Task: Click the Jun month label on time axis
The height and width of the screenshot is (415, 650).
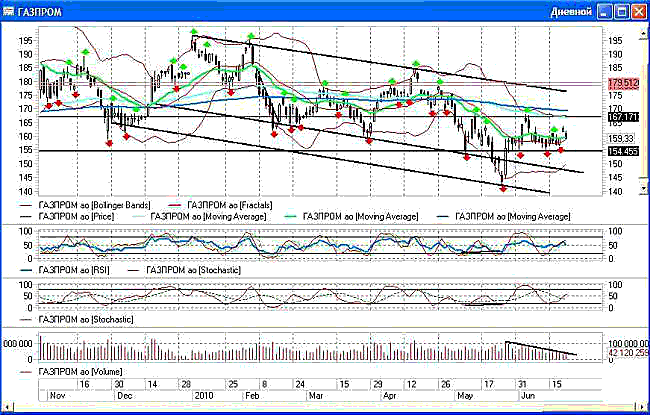Action: click(x=528, y=396)
